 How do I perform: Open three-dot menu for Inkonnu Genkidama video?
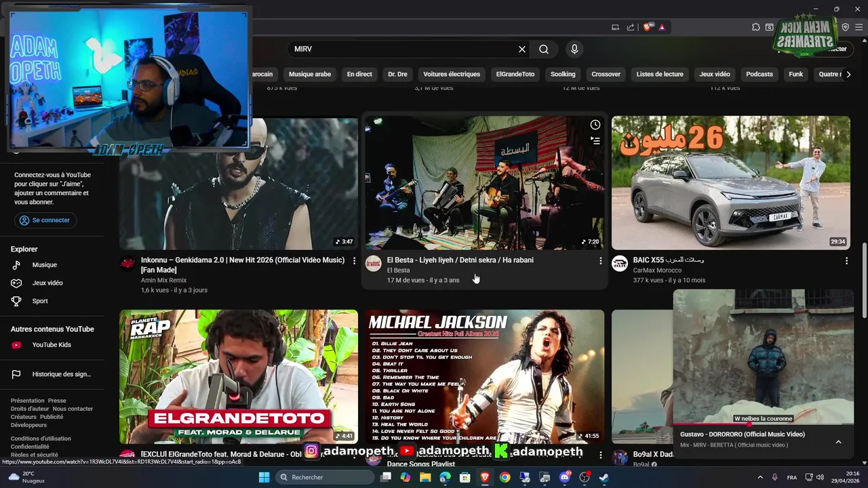coord(354,261)
